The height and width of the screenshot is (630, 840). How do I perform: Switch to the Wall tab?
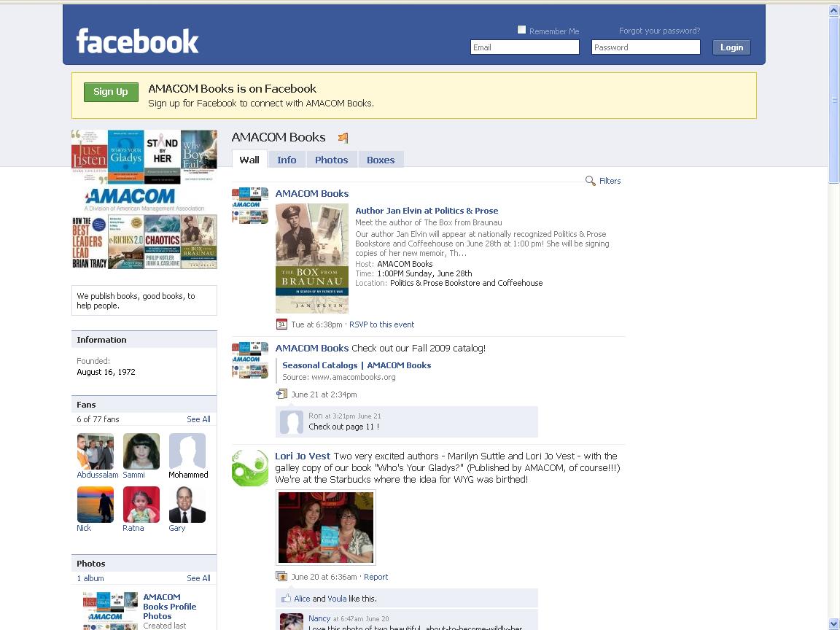(249, 159)
